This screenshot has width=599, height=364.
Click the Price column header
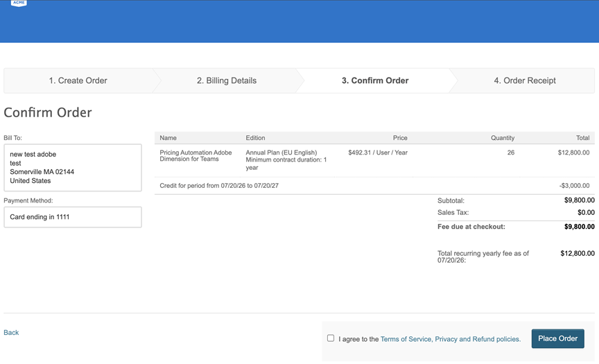[400, 138]
